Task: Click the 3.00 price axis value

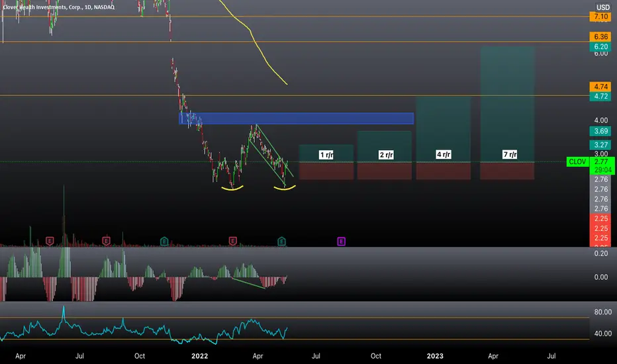Action: pos(601,154)
